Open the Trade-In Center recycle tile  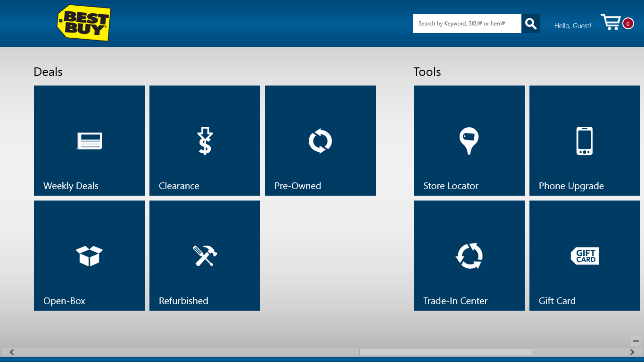(x=469, y=255)
